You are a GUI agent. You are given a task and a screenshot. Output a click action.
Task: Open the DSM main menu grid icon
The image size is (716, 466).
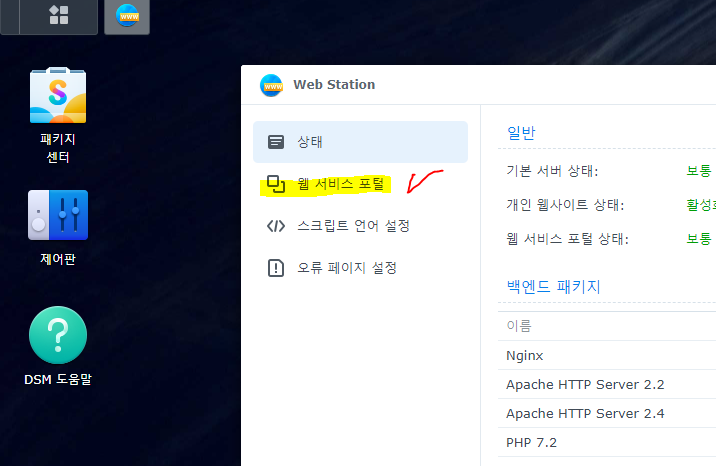coord(58,15)
